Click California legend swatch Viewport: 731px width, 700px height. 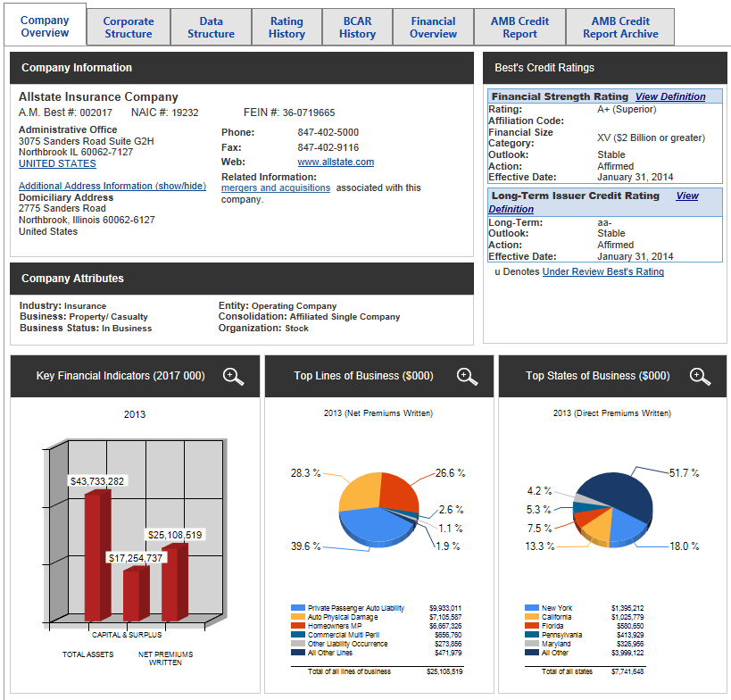[532, 617]
